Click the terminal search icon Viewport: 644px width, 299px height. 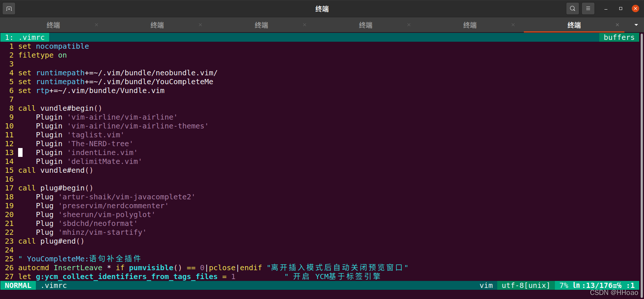(x=572, y=8)
